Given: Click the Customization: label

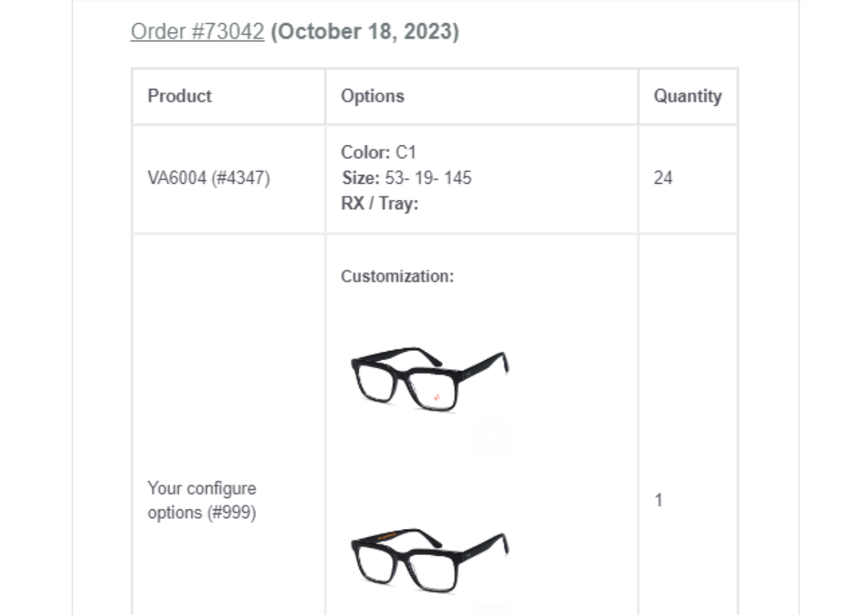Looking at the screenshot, I should (397, 276).
